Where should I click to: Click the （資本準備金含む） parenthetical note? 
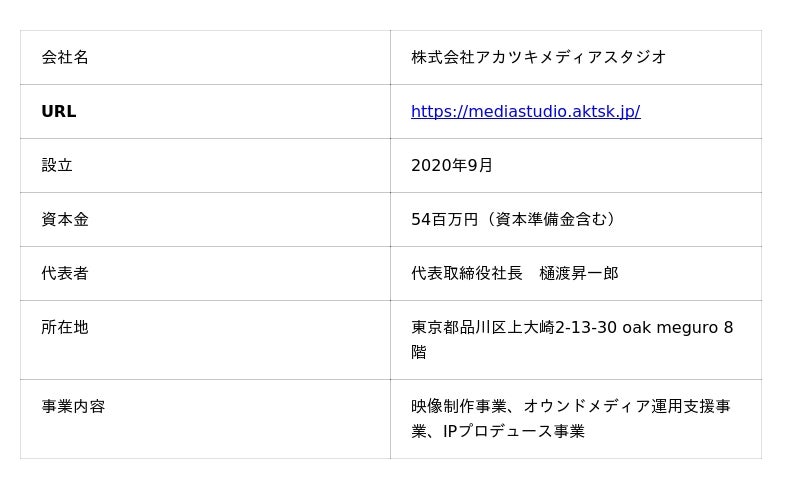(x=549, y=220)
